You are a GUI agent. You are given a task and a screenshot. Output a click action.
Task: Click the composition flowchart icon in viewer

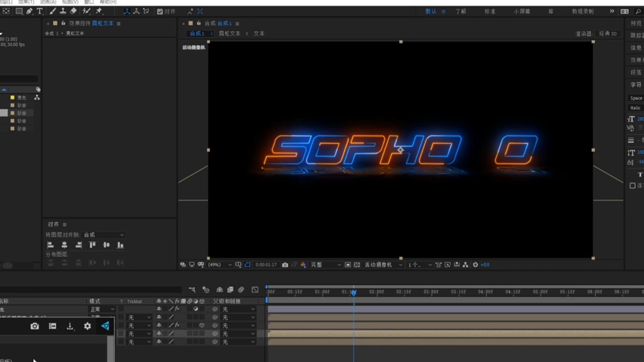pyautogui.click(x=466, y=265)
